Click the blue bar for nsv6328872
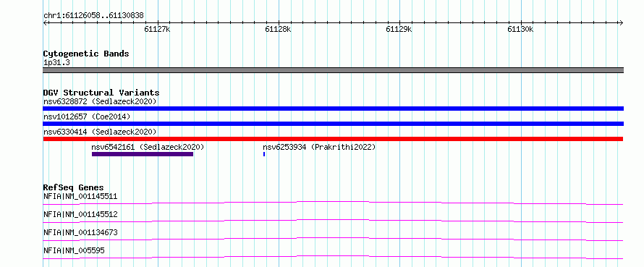The width and height of the screenshot is (644, 267). pos(333,109)
